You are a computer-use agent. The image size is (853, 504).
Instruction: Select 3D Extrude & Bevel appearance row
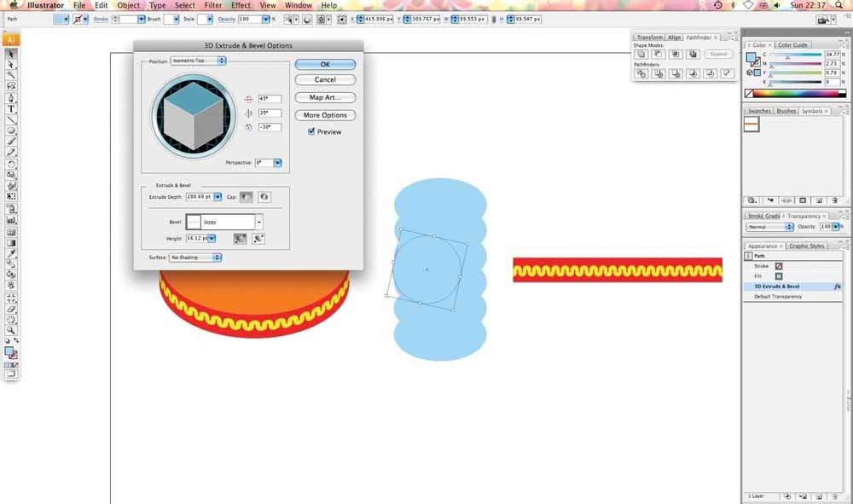click(x=792, y=286)
